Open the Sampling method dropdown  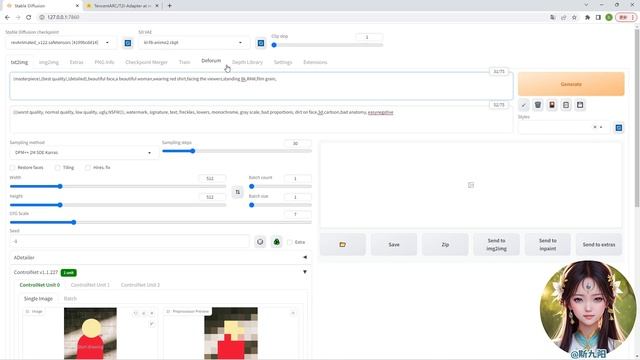tap(83, 153)
